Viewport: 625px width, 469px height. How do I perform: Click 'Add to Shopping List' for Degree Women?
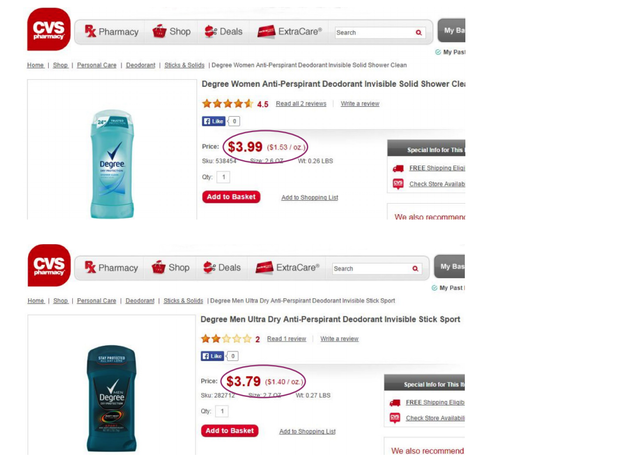(x=310, y=197)
